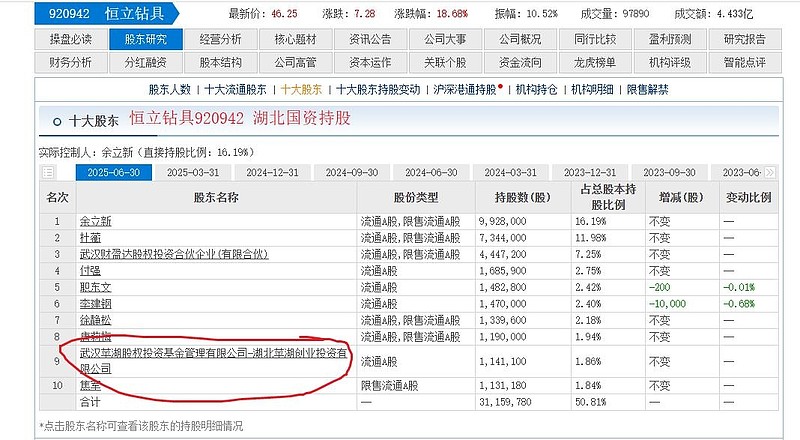Click the date tabs scroll-right arrow
800x440 pixels.
[770, 173]
